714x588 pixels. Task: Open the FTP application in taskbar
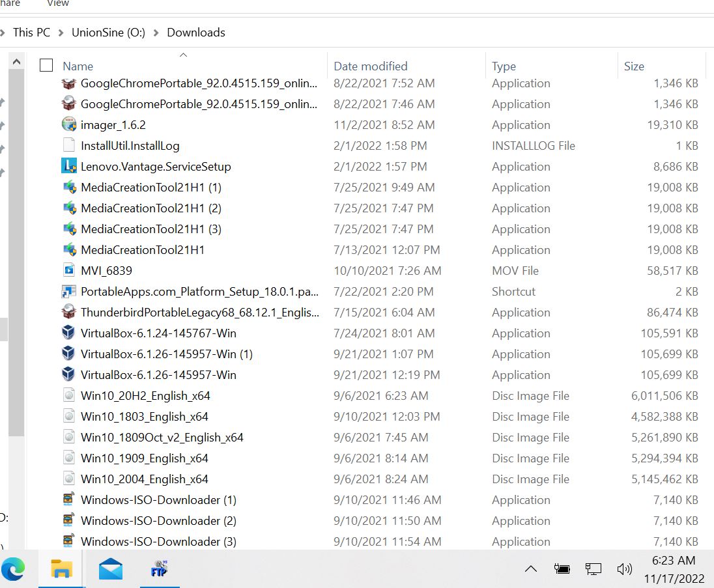(x=160, y=569)
